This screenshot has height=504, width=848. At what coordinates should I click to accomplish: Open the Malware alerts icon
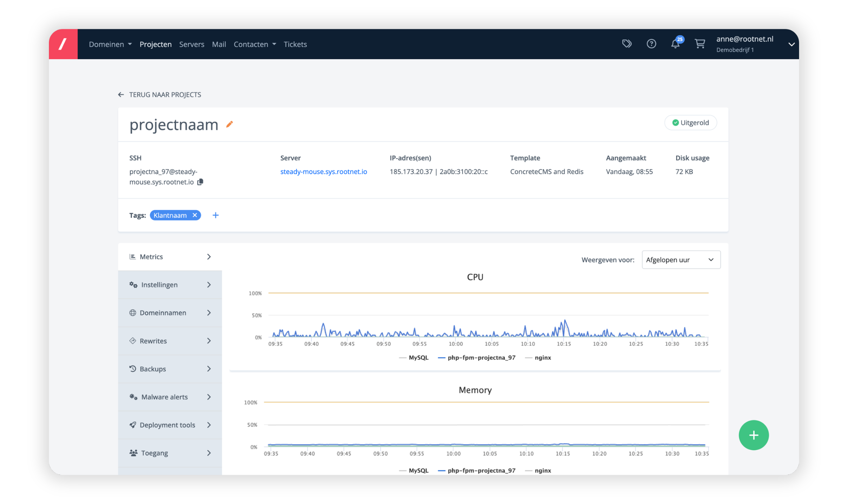pos(133,397)
